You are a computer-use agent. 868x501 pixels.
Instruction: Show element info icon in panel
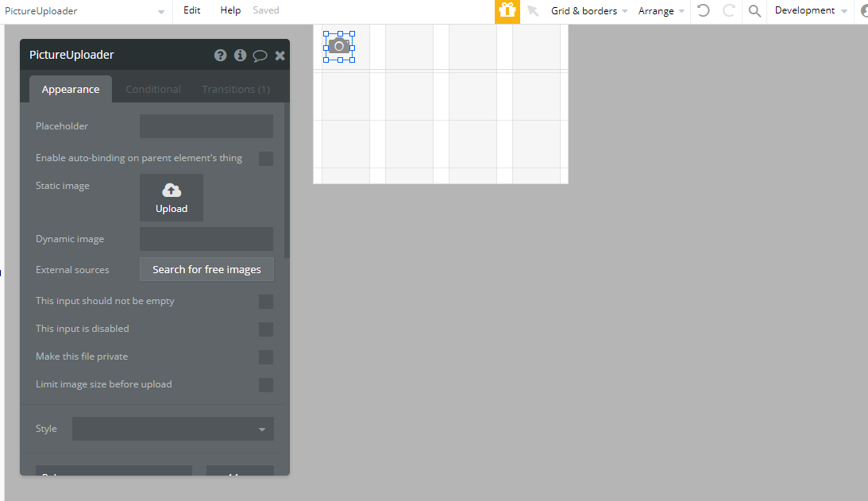click(x=240, y=55)
